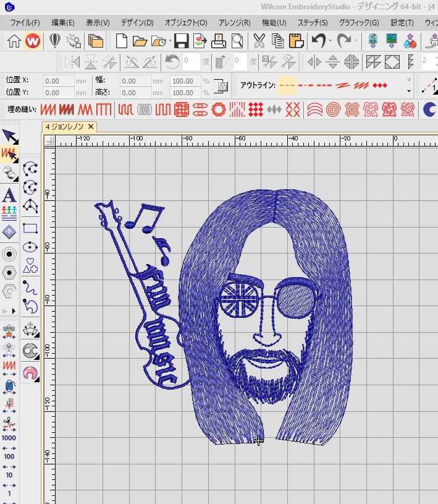Choose the Satin fill stitch type

[x=48, y=109]
